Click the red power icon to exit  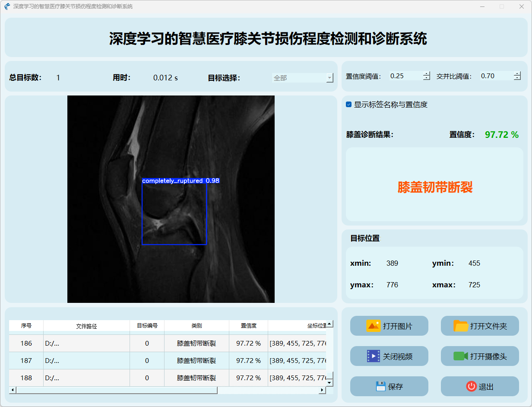tap(471, 386)
